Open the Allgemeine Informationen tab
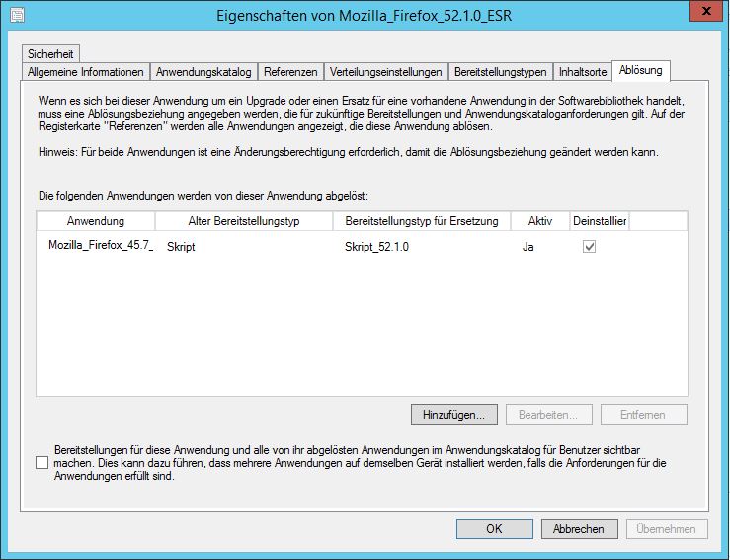Viewport: 730px width, 560px height. click(86, 72)
